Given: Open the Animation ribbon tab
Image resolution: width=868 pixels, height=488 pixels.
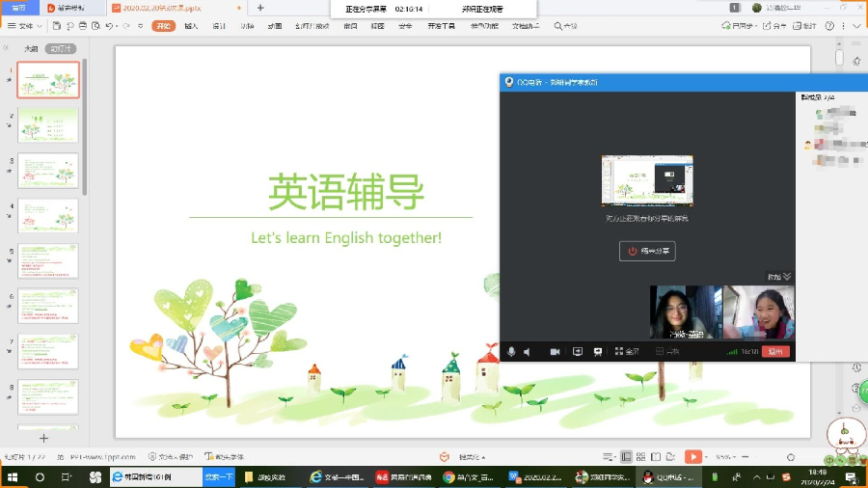Looking at the screenshot, I should 275,26.
